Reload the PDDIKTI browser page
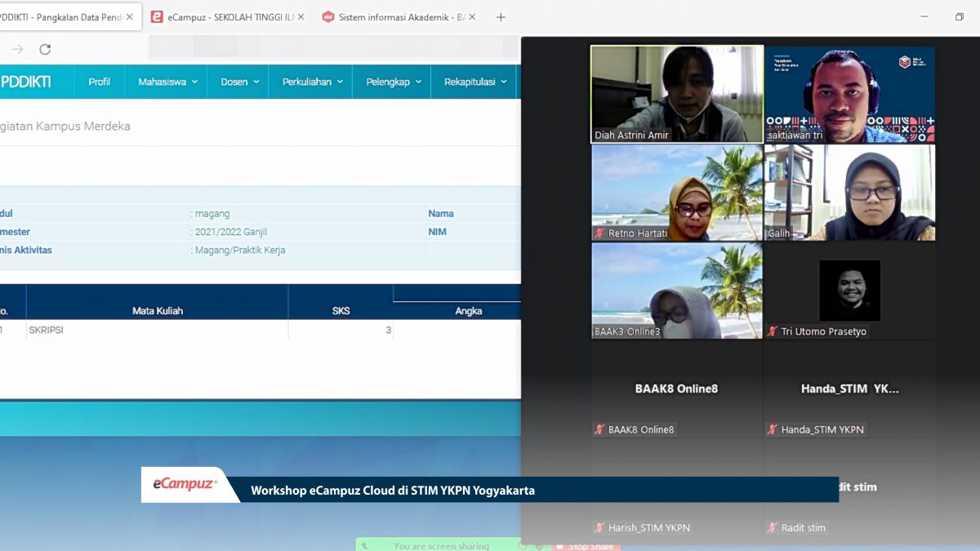This screenshot has height=551, width=980. [x=45, y=49]
